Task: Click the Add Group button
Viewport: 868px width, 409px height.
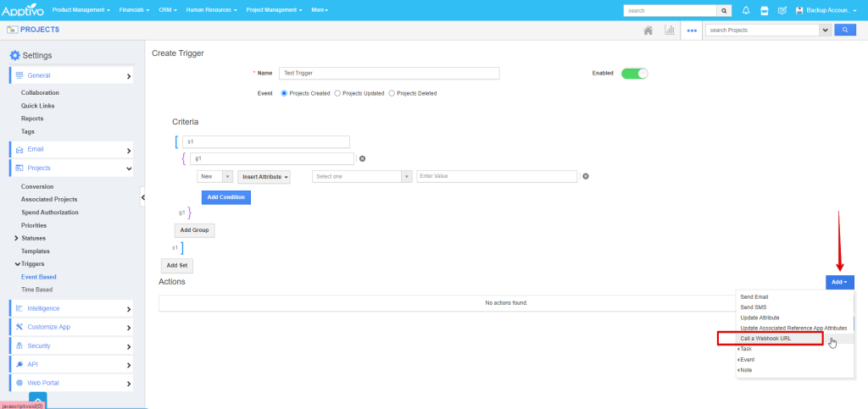Action: [x=195, y=230]
